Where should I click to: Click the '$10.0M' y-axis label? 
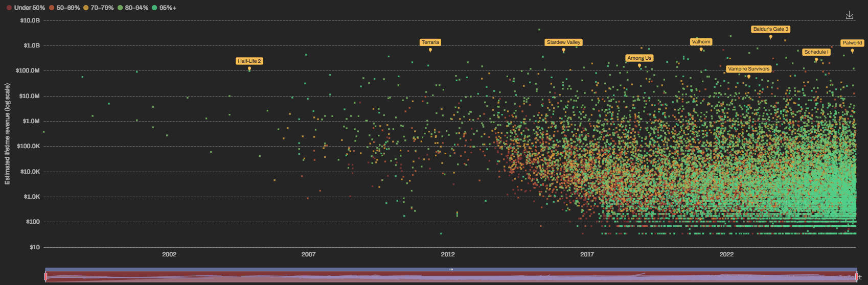pyautogui.click(x=30, y=96)
